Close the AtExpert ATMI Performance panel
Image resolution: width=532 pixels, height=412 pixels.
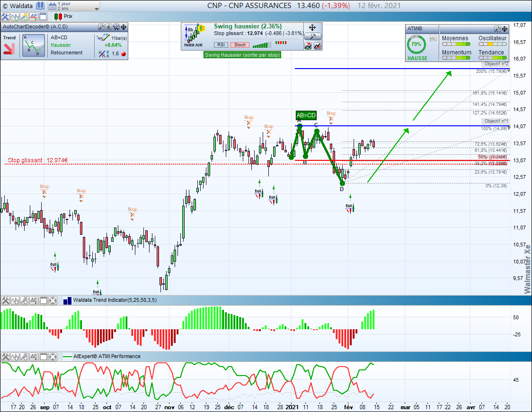53,357
